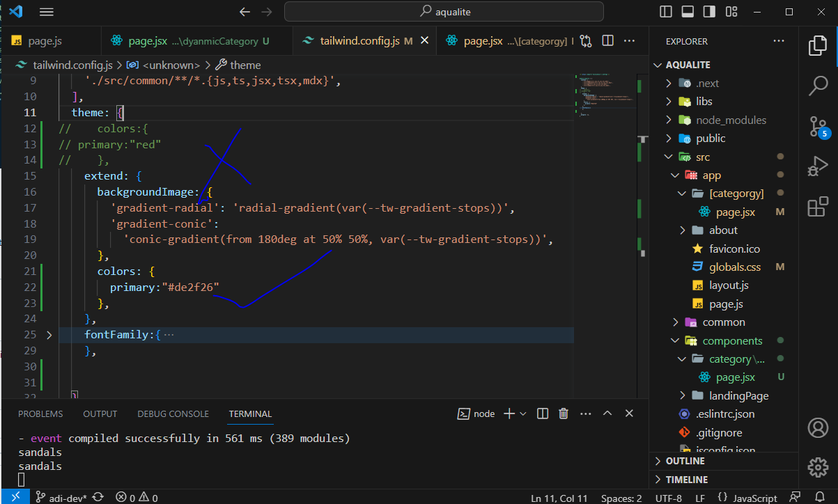The image size is (838, 504).
Task: Open globals.css in explorer
Action: [734, 267]
